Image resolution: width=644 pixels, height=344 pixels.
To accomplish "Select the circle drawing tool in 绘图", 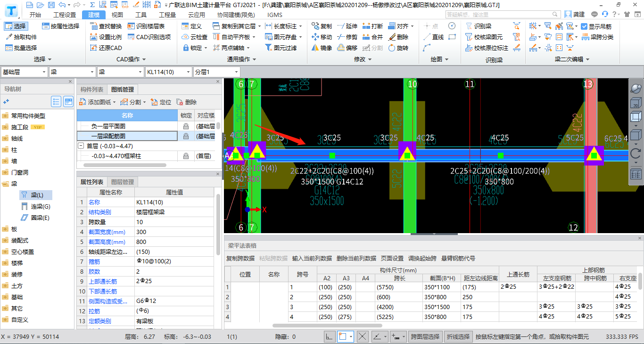I will [x=452, y=26].
